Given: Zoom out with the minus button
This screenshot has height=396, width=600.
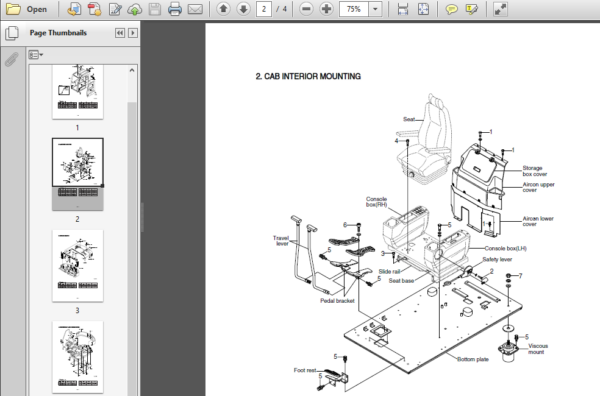Looking at the screenshot, I should point(306,9).
